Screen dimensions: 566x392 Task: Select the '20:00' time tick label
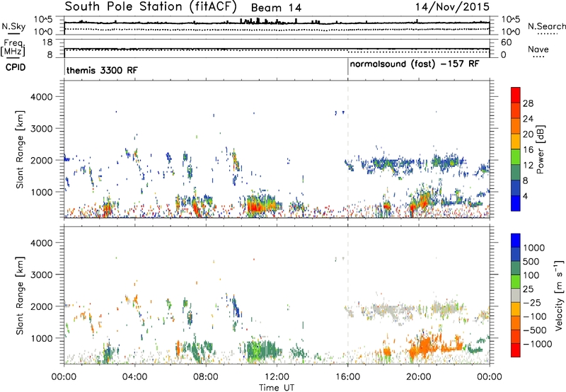pyautogui.click(x=418, y=377)
